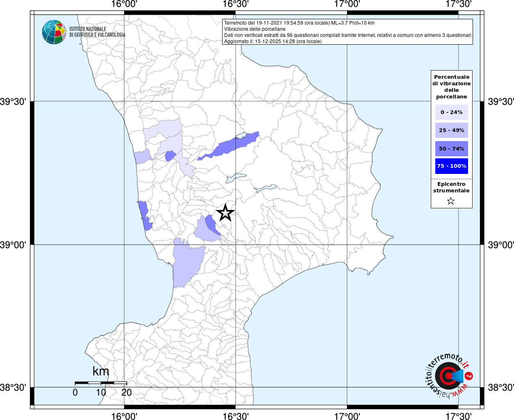The width and height of the screenshot is (514, 420).
Task: Click the red question mark icon
Action: pos(469,376)
